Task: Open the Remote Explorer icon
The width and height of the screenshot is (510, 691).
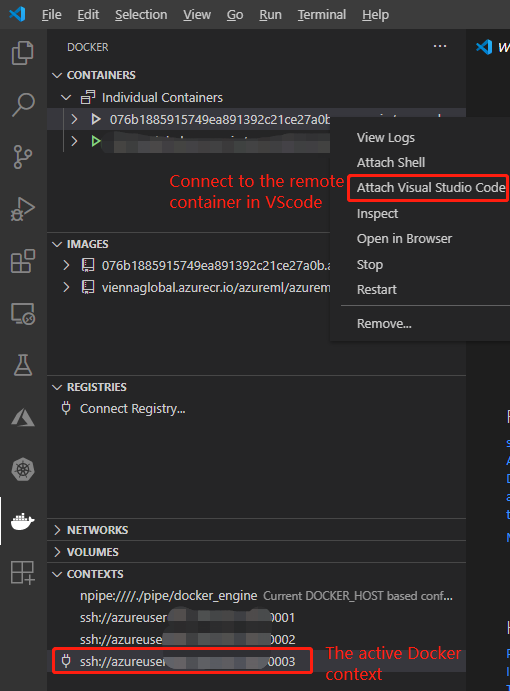Action: (22, 313)
